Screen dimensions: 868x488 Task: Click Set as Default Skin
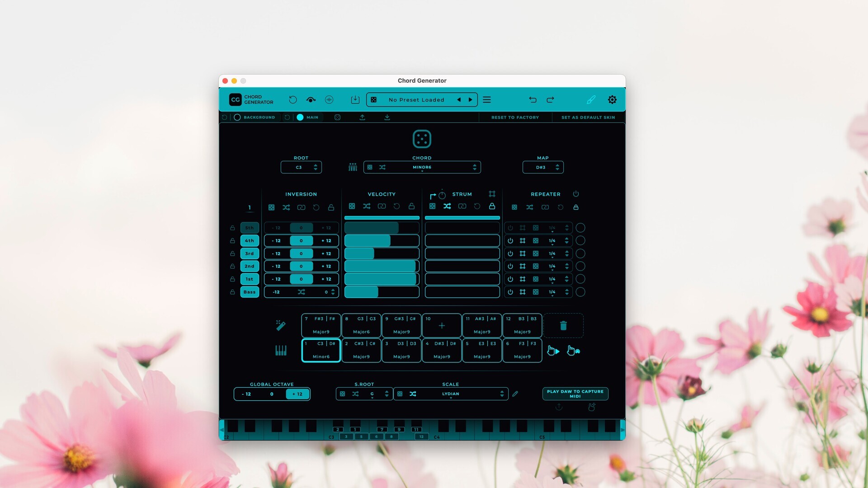click(588, 117)
